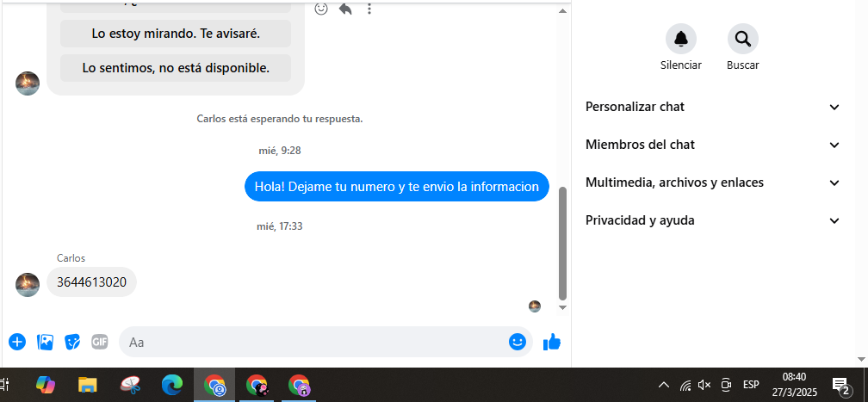Choose a sticker to send
The width and height of the screenshot is (868, 402).
coord(72,342)
